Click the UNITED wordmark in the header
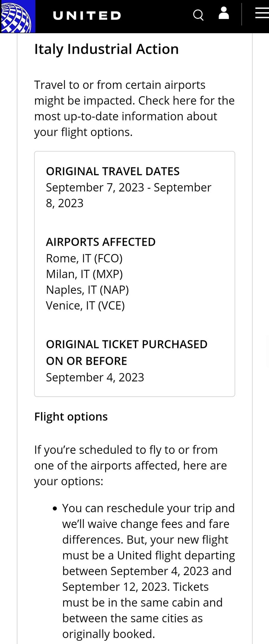This screenshot has height=644, width=269. 87,15
